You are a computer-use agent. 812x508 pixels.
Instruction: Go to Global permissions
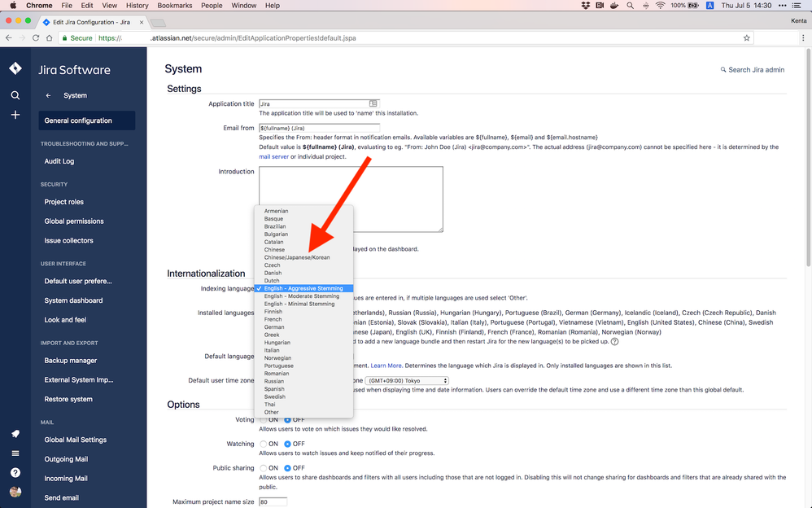point(74,221)
